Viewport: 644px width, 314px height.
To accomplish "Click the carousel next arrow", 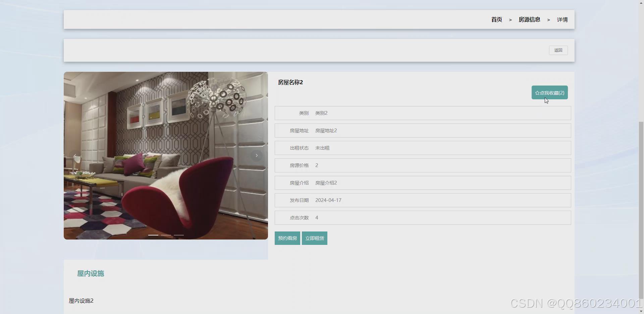I will 257,155.
